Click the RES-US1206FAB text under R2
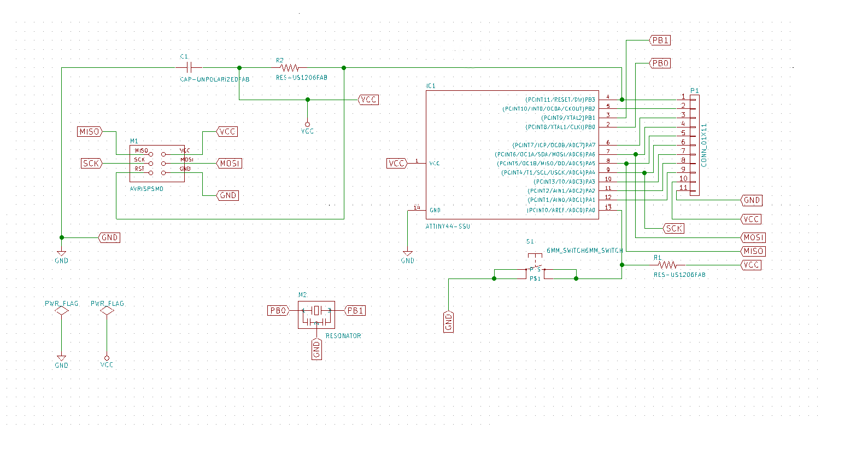The height and width of the screenshot is (464, 868). [x=302, y=78]
